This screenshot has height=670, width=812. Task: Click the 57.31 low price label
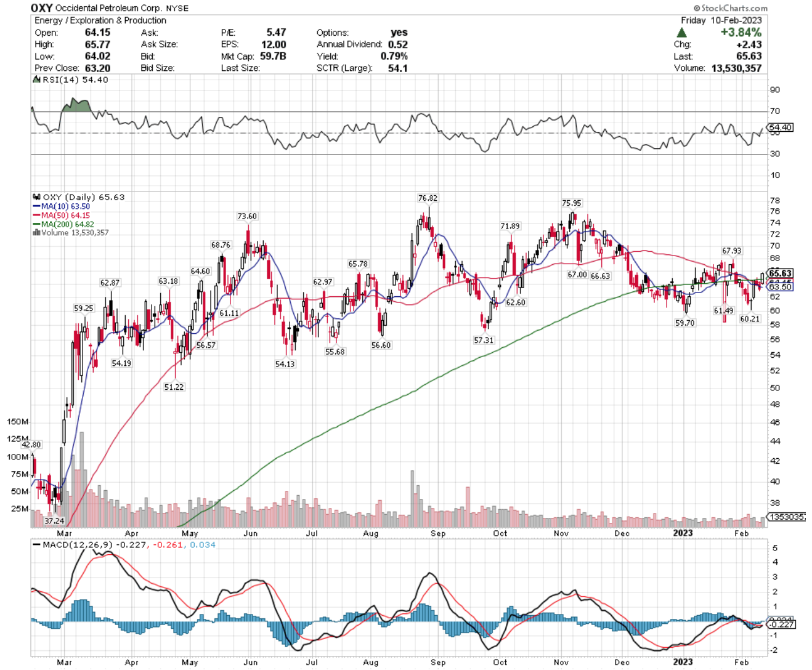[484, 341]
